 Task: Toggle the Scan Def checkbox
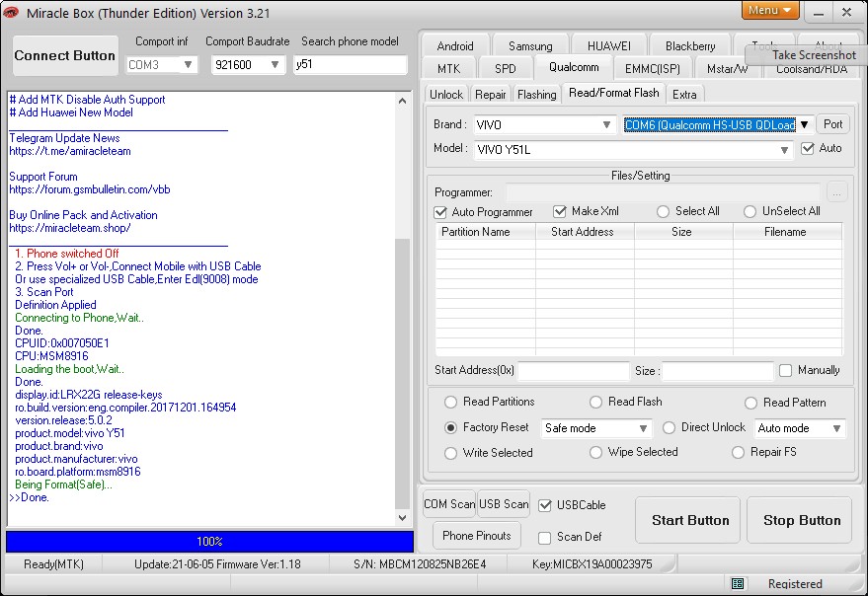tap(545, 538)
